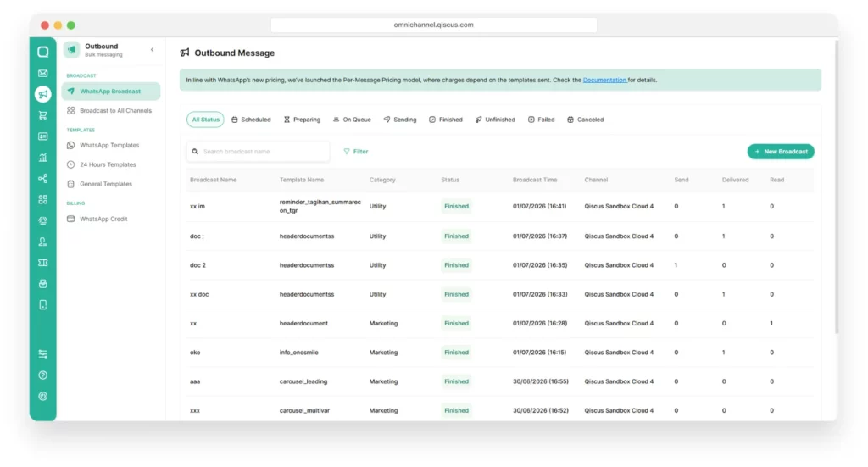Open the 'doc ;' broadcast row
The height and width of the screenshot is (467, 868).
(500, 236)
